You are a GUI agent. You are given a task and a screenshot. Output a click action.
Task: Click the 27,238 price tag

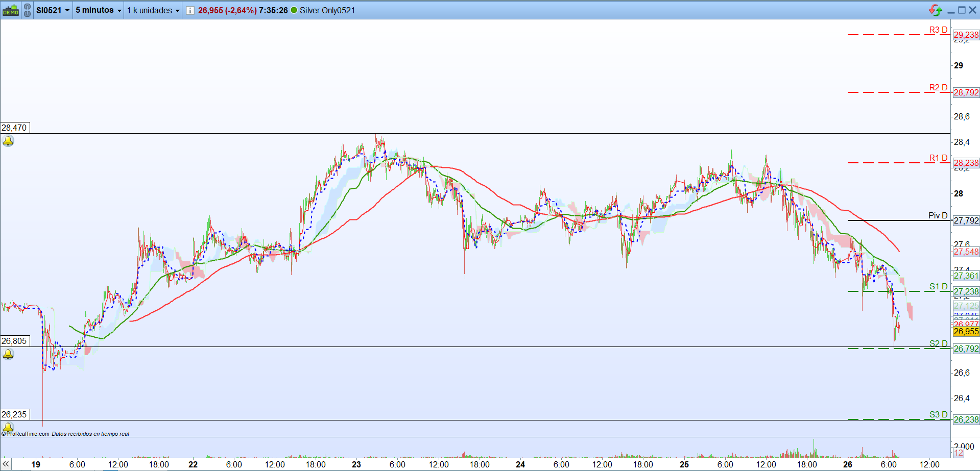click(x=966, y=291)
